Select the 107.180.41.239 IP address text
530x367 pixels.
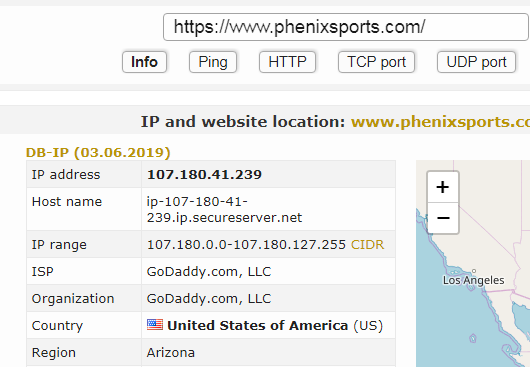coord(204,175)
